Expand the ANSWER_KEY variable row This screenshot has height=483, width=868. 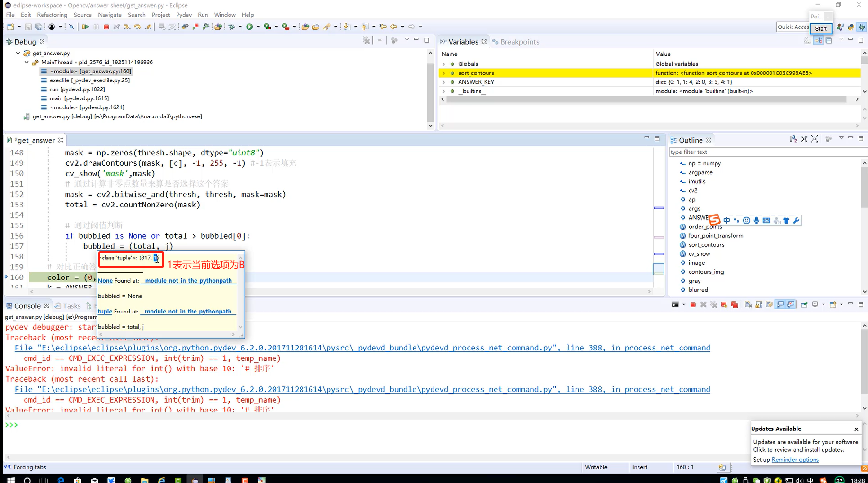[443, 82]
